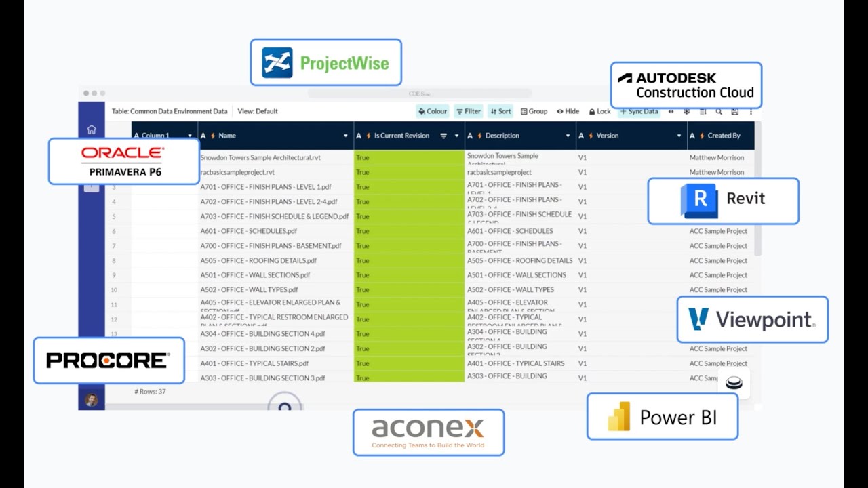The width and height of the screenshot is (868, 488).
Task: Select 'A702 - OFFICE - FINISH PLANS - LEVEL 2-4.pdf'
Action: 276,202
